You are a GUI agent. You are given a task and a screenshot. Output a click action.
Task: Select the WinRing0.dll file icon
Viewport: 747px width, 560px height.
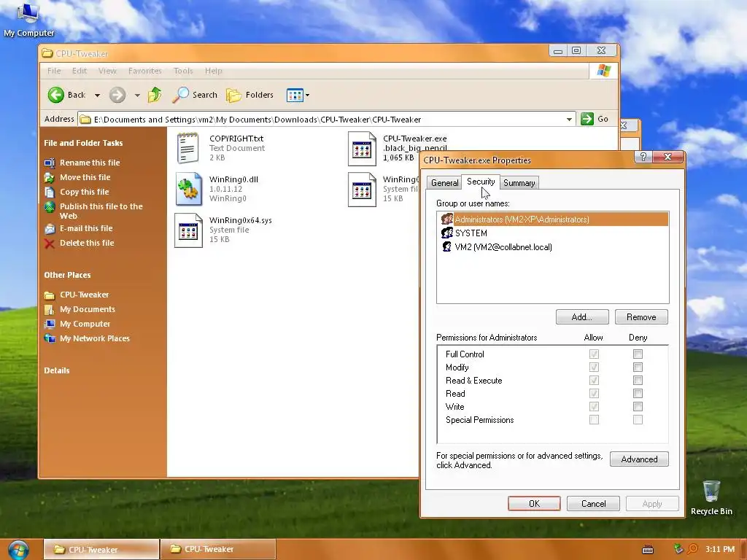pyautogui.click(x=188, y=189)
